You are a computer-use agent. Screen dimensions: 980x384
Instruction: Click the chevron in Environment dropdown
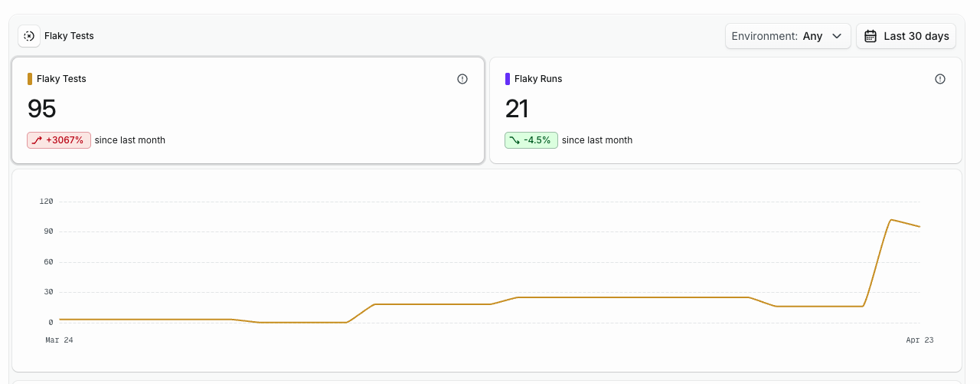837,36
